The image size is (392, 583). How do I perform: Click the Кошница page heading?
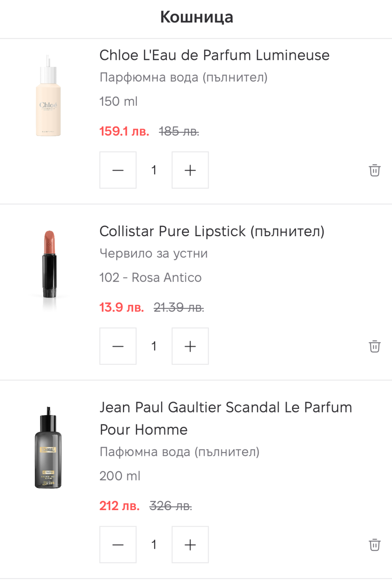click(196, 17)
